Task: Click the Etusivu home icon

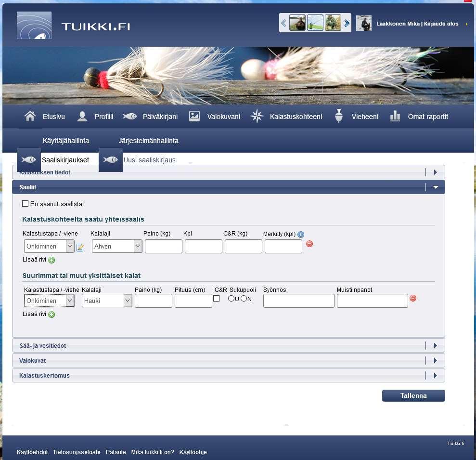Action: click(30, 116)
